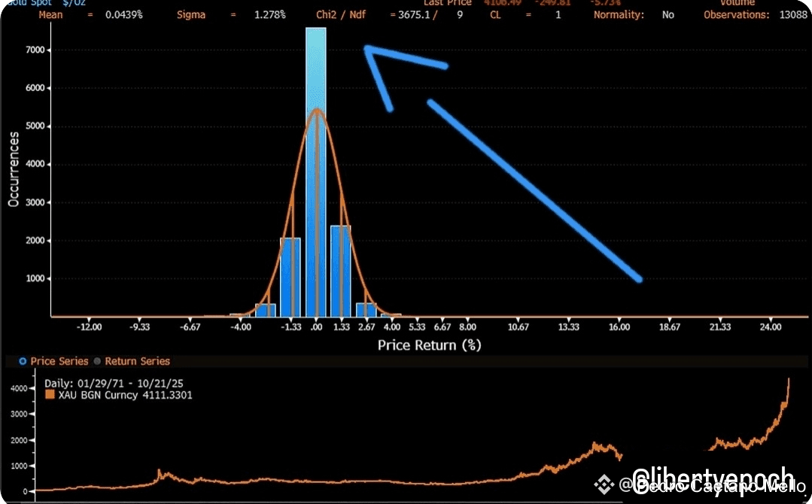Click the Normality value No

[668, 15]
